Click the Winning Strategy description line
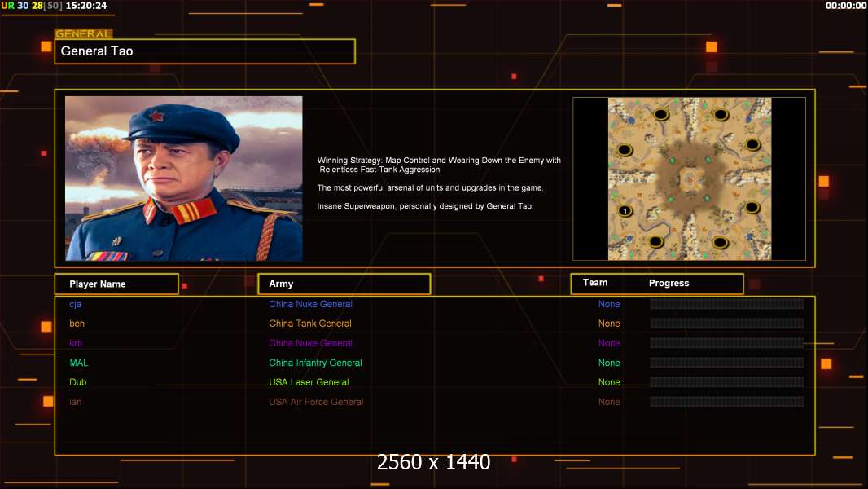The image size is (868, 489). 439,165
